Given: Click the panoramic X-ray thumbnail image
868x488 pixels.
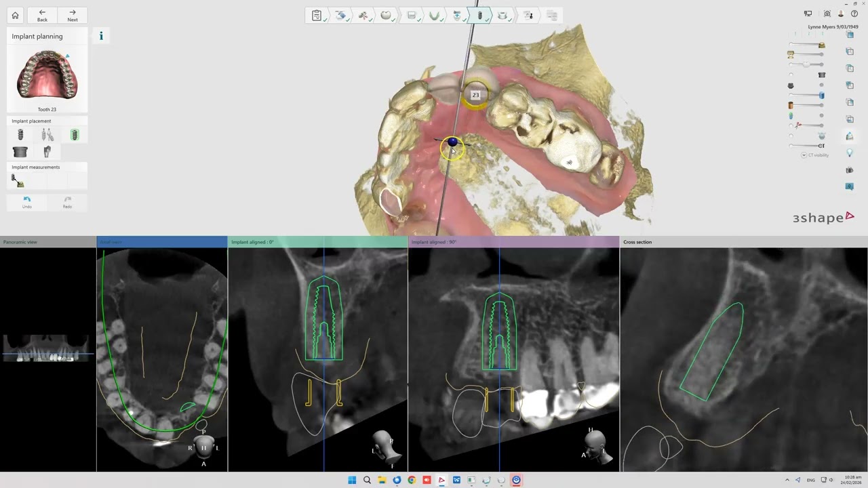Looking at the screenshot, I should pyautogui.click(x=46, y=348).
